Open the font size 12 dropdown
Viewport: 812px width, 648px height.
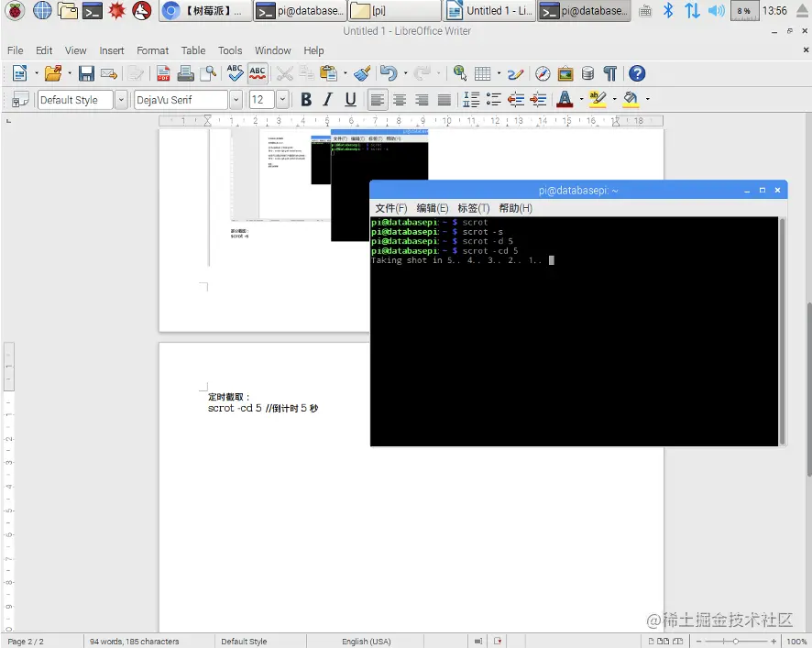[282, 100]
